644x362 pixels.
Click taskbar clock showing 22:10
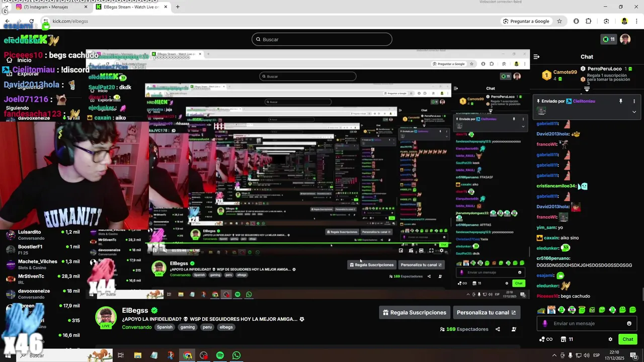click(x=614, y=355)
